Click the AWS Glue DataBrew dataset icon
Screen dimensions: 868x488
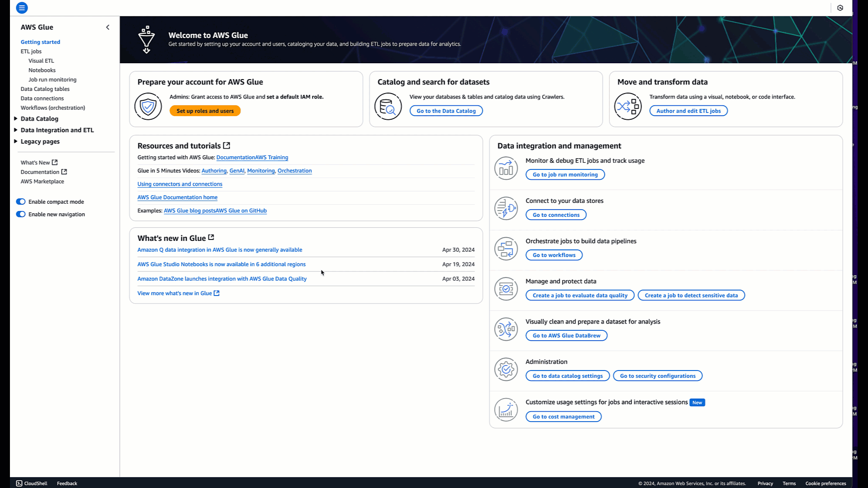point(505,329)
